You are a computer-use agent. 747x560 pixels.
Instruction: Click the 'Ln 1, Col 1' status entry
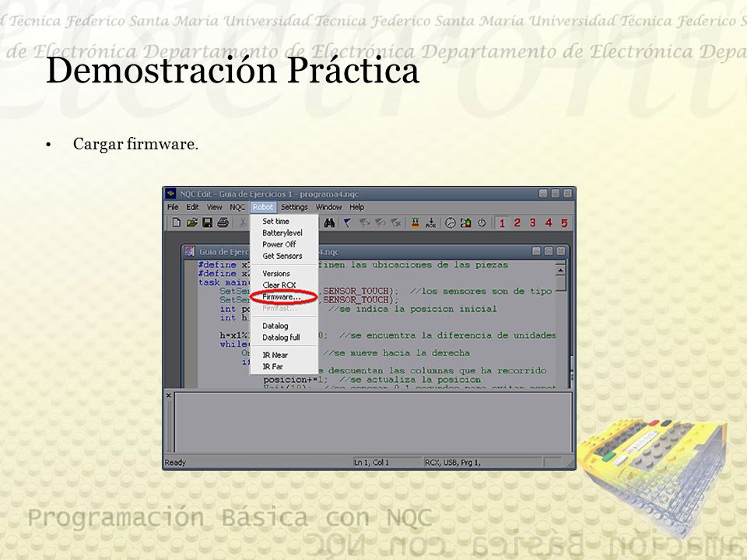(x=371, y=462)
